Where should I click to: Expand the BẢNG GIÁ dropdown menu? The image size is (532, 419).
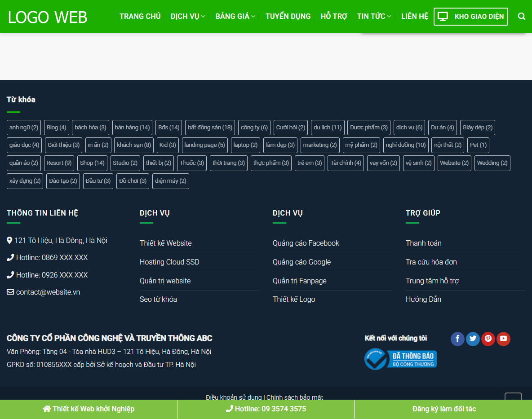(233, 16)
